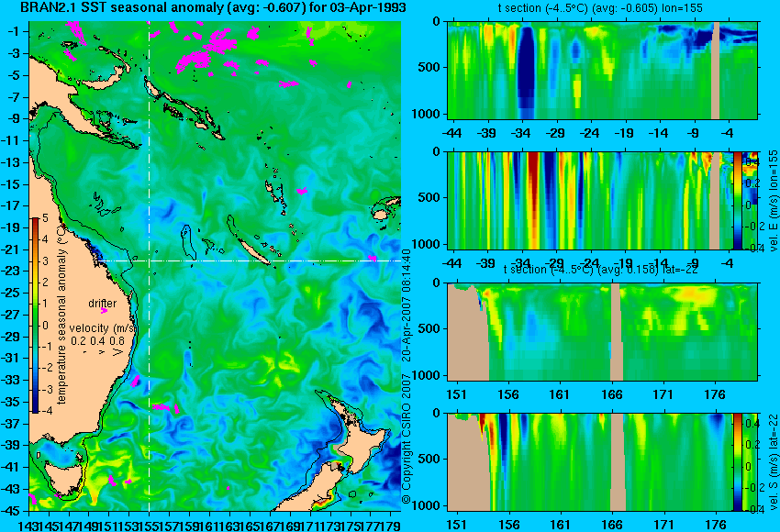Click the magenta drifter marker under the 'drifter' label
780x532 pixels.
[104, 311]
